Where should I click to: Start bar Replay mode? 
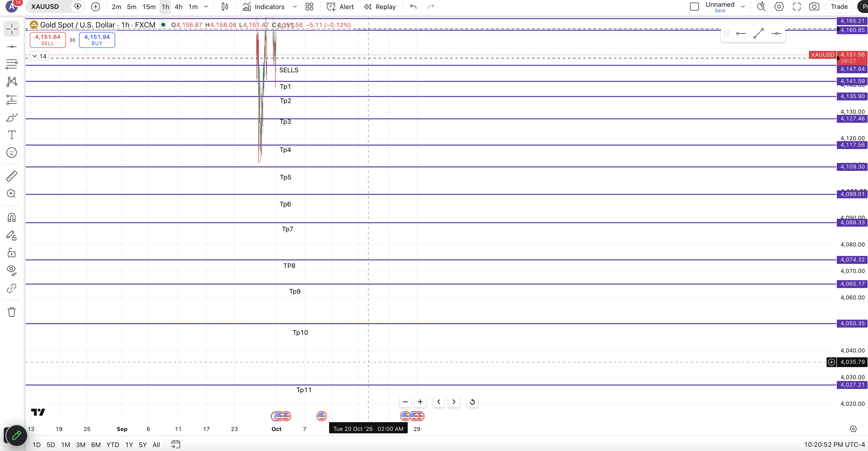click(380, 7)
